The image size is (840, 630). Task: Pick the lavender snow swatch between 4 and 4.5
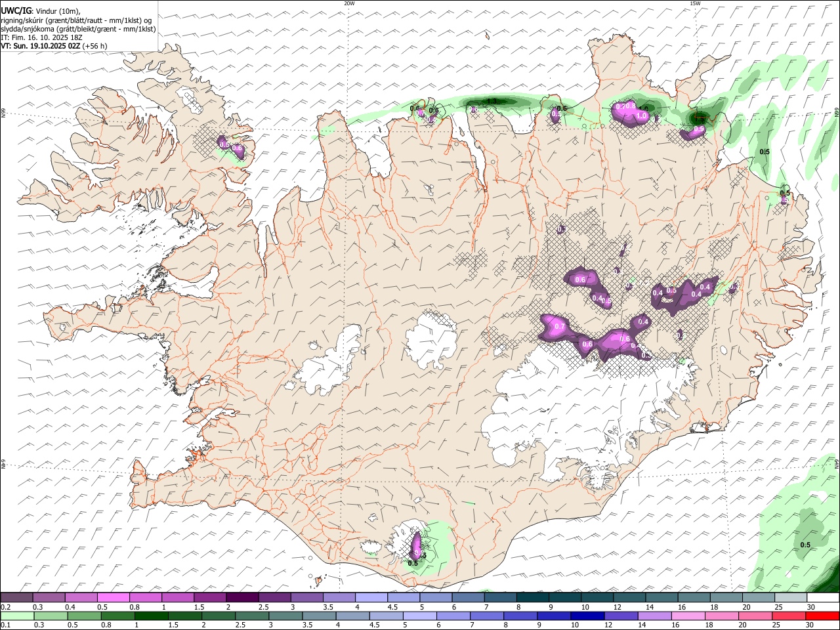[x=370, y=598]
